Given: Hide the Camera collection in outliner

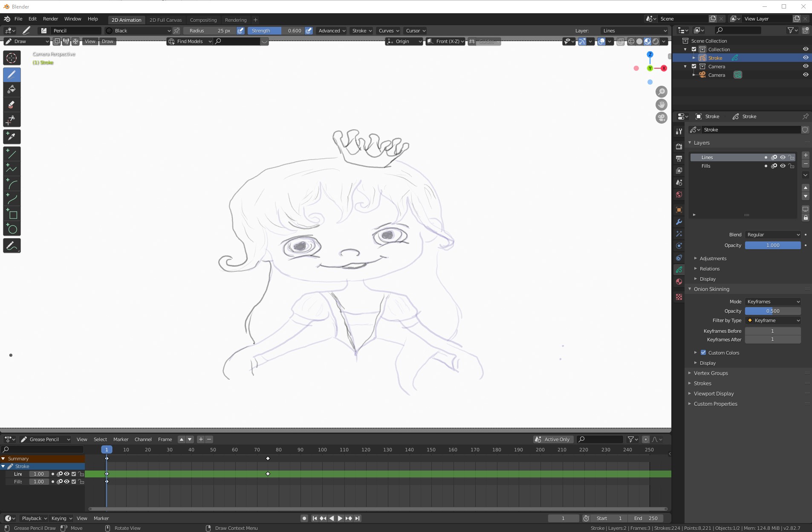Looking at the screenshot, I should pos(806,66).
